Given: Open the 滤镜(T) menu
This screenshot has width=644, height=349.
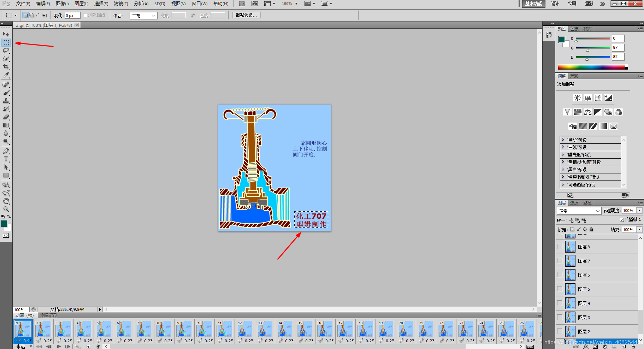Looking at the screenshot, I should [121, 4].
